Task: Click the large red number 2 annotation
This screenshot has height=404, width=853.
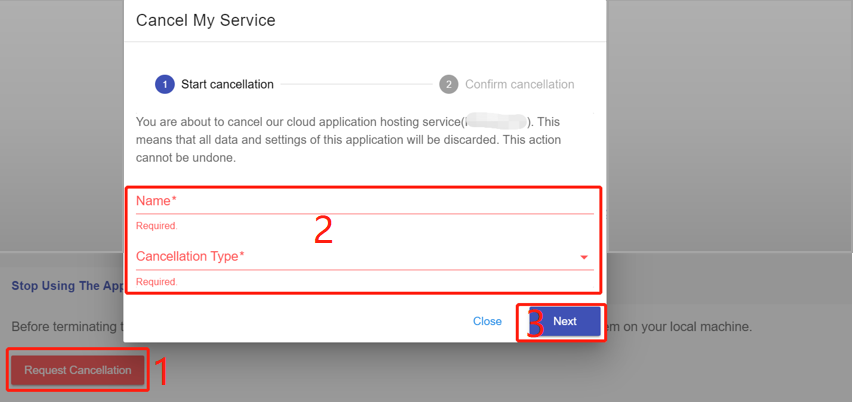Action: point(322,229)
